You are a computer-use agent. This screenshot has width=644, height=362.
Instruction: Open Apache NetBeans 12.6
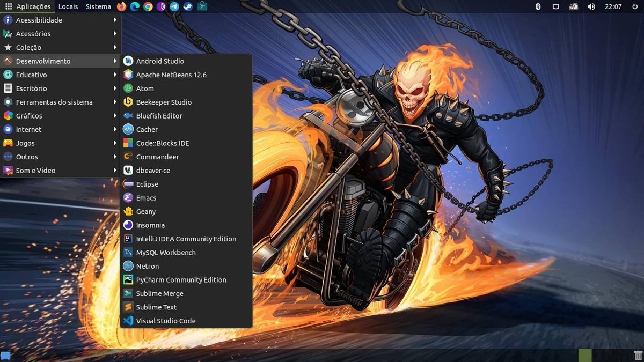click(x=186, y=75)
